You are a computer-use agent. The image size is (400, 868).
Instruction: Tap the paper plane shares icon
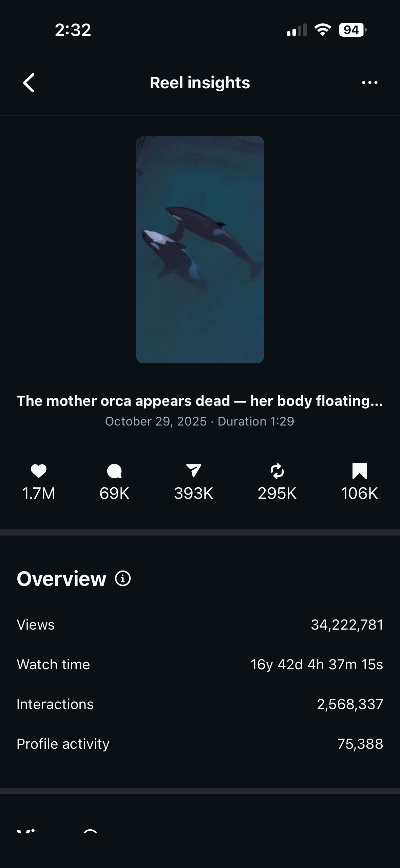pyautogui.click(x=193, y=471)
